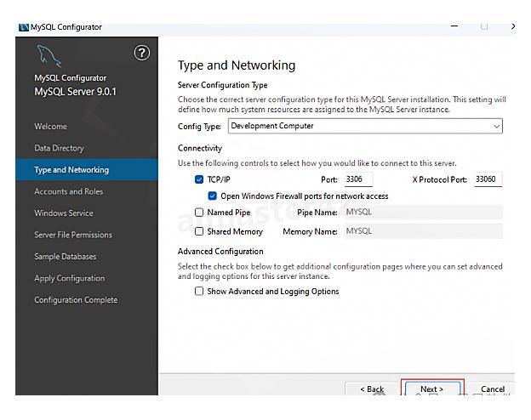Select Sample Databases in sidebar
This screenshot has width=531, height=420.
click(65, 257)
